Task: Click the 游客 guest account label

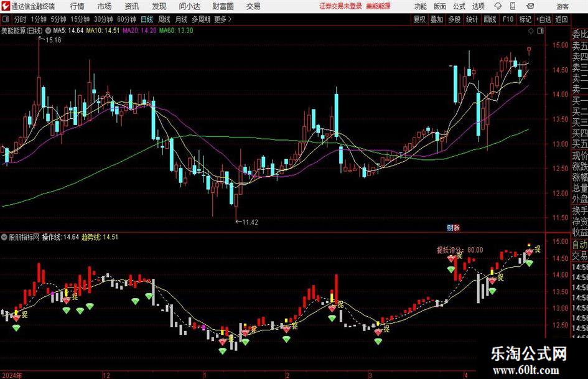Action: pos(562,6)
